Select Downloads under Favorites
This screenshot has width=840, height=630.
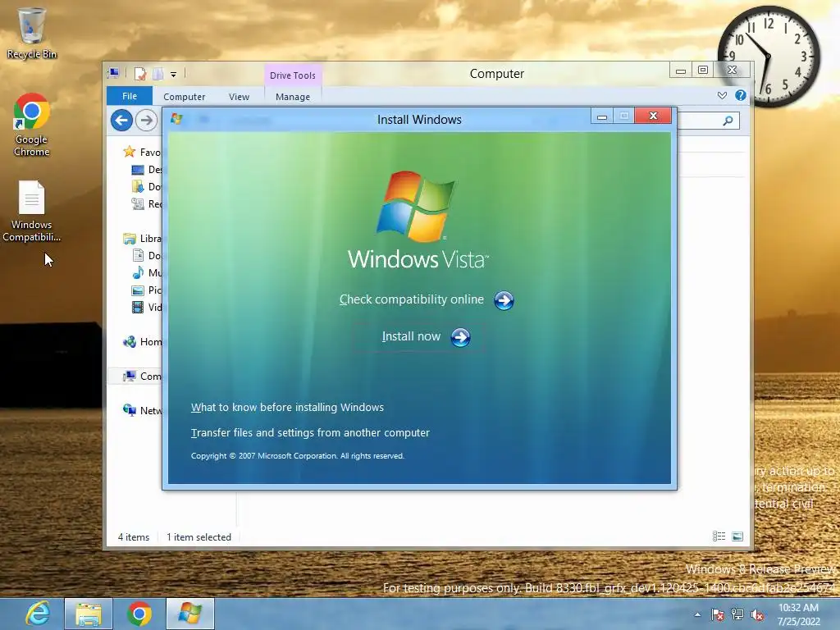146,186
